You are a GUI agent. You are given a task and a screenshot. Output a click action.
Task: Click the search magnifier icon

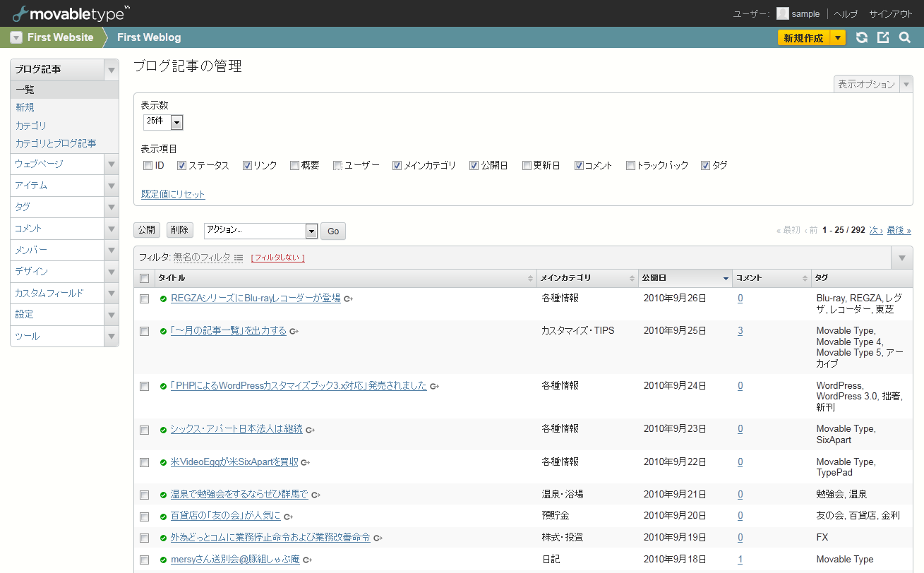pos(905,37)
